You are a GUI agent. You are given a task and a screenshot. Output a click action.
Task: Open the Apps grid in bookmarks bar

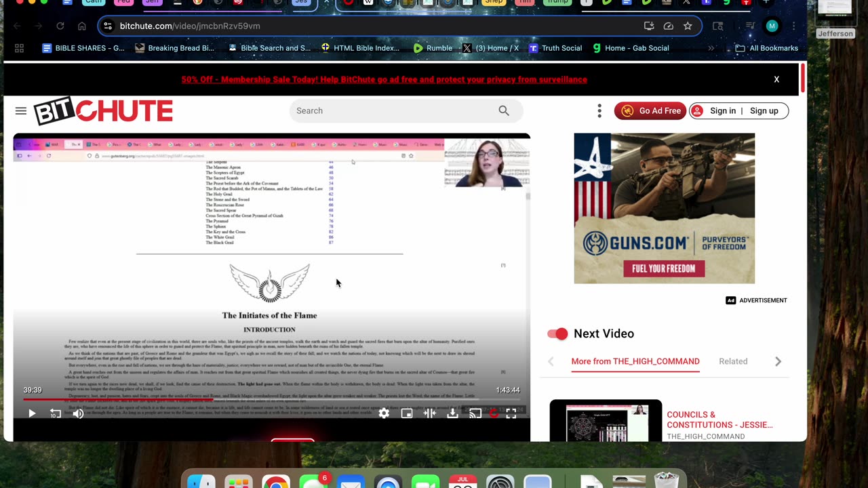coord(19,48)
